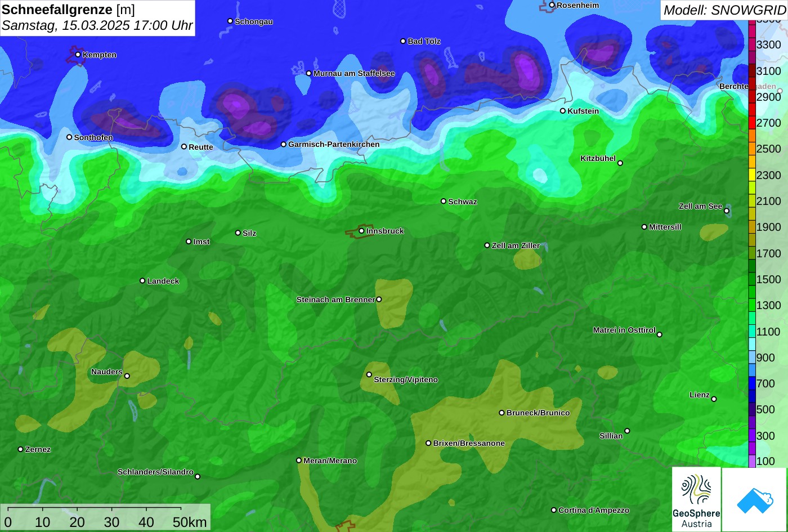Click the Steinach am Brenner label
788x532 pixels.
click(x=335, y=299)
